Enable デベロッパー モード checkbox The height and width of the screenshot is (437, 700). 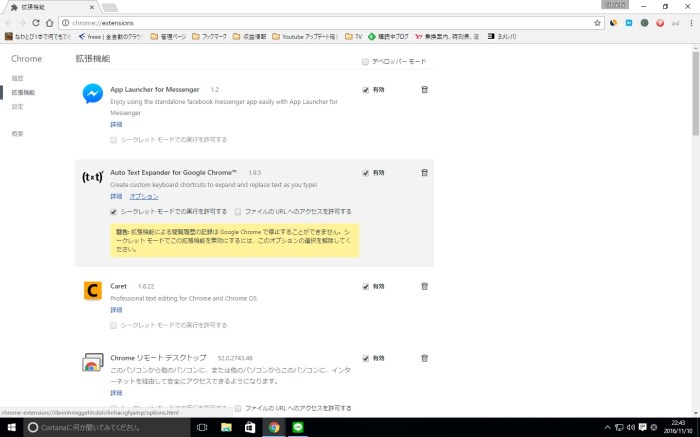tap(365, 62)
